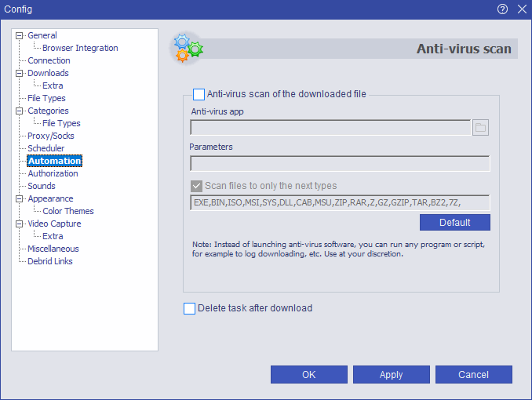Open Debrid Links settings
Screen dimensions: 532x400
click(x=50, y=261)
